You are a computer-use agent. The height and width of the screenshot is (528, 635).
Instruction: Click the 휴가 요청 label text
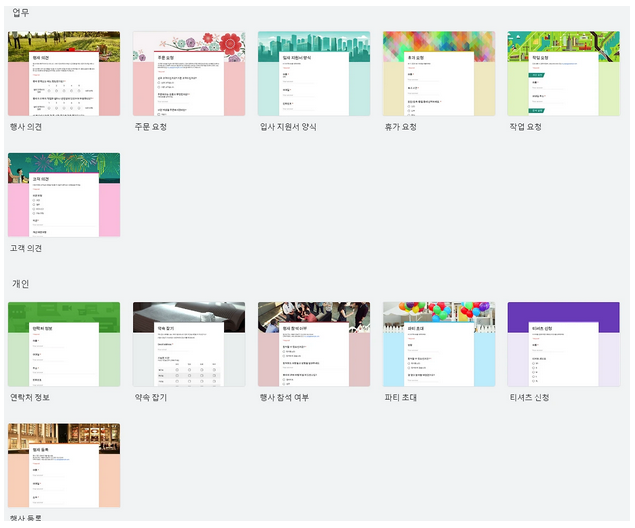pyautogui.click(x=400, y=128)
